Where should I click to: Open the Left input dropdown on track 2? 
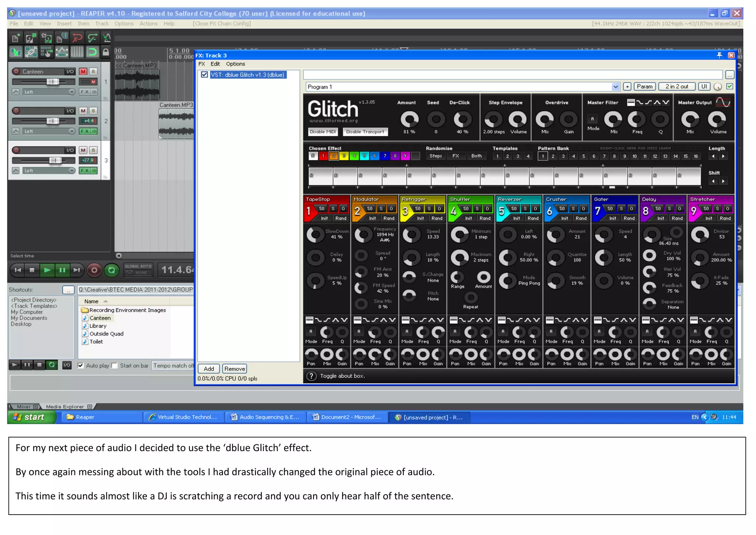(49, 131)
